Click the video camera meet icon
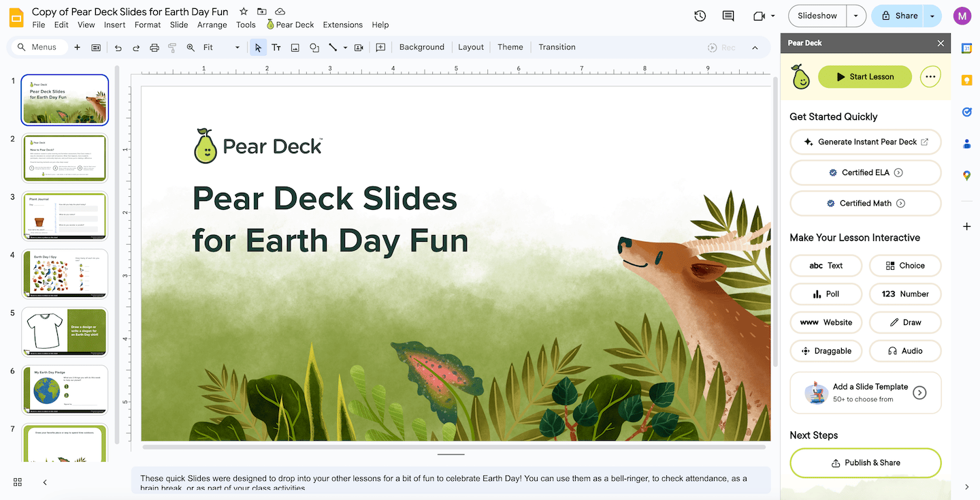Viewport: 980px width, 500px height. click(759, 16)
